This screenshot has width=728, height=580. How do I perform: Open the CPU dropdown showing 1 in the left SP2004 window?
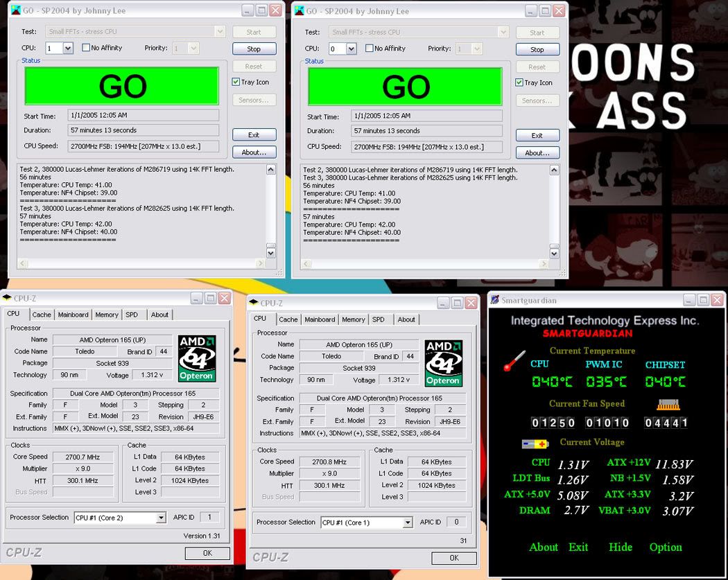point(68,48)
